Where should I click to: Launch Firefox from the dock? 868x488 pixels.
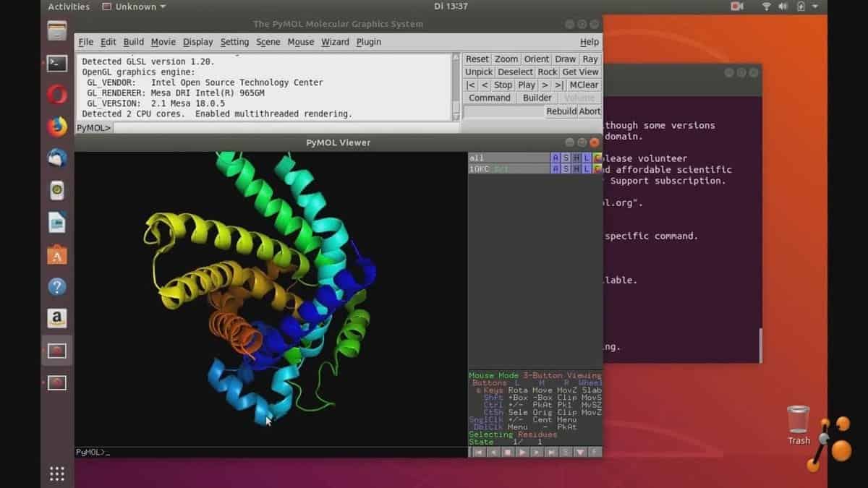57,127
